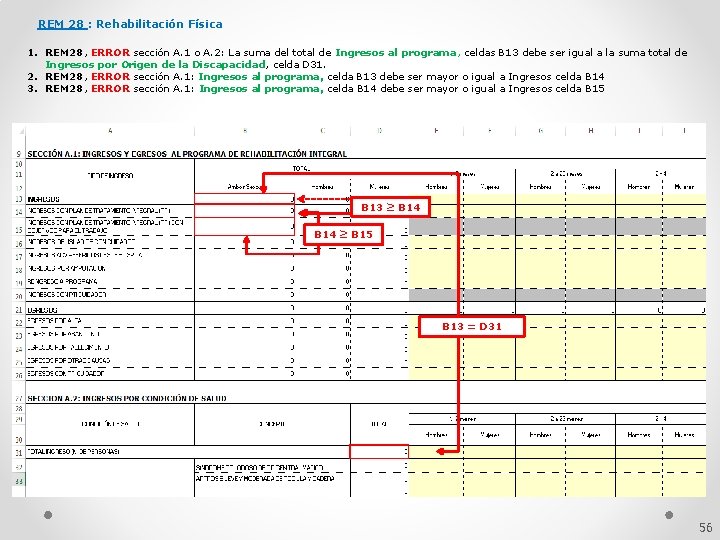Click cell B15 in the spreadsheet
This screenshot has height=540, width=720.
coord(244,227)
